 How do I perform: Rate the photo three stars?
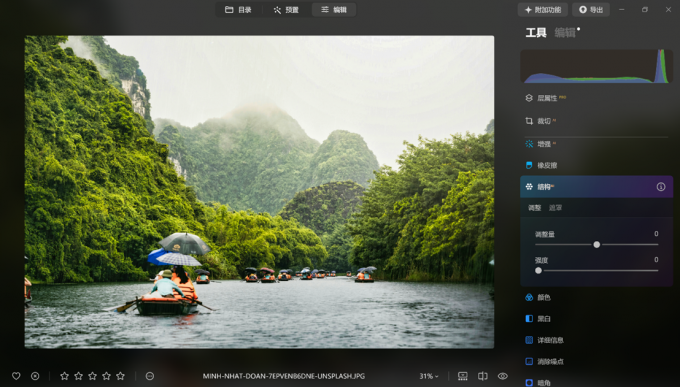click(x=92, y=376)
